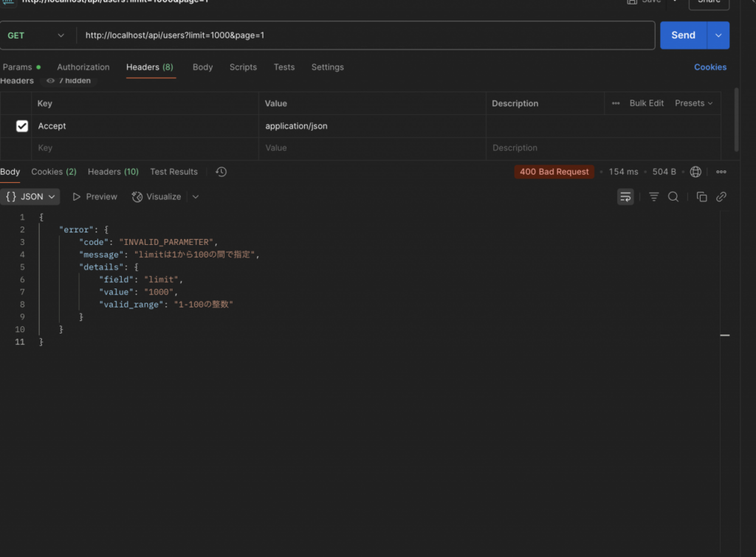Switch to the Authorization tab
The height and width of the screenshot is (557, 756).
click(x=83, y=67)
